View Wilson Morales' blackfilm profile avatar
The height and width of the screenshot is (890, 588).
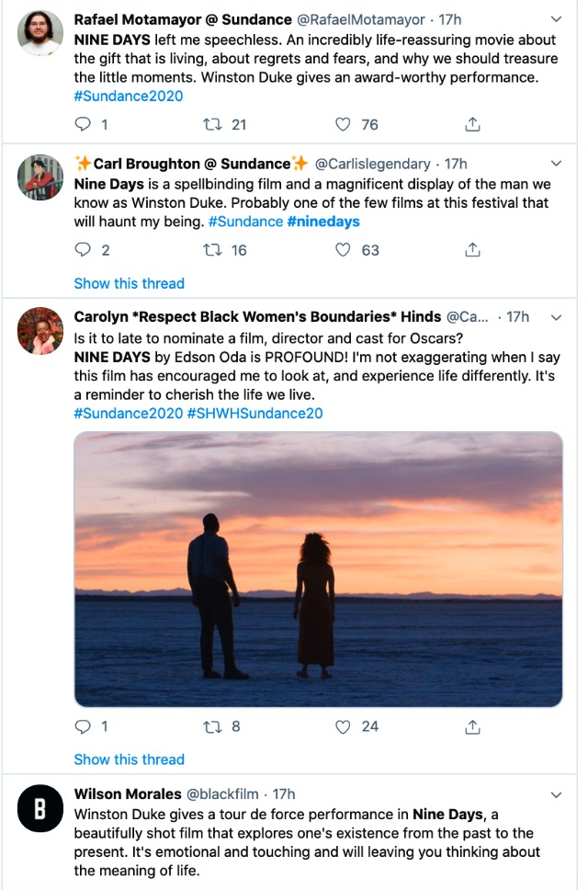40,808
